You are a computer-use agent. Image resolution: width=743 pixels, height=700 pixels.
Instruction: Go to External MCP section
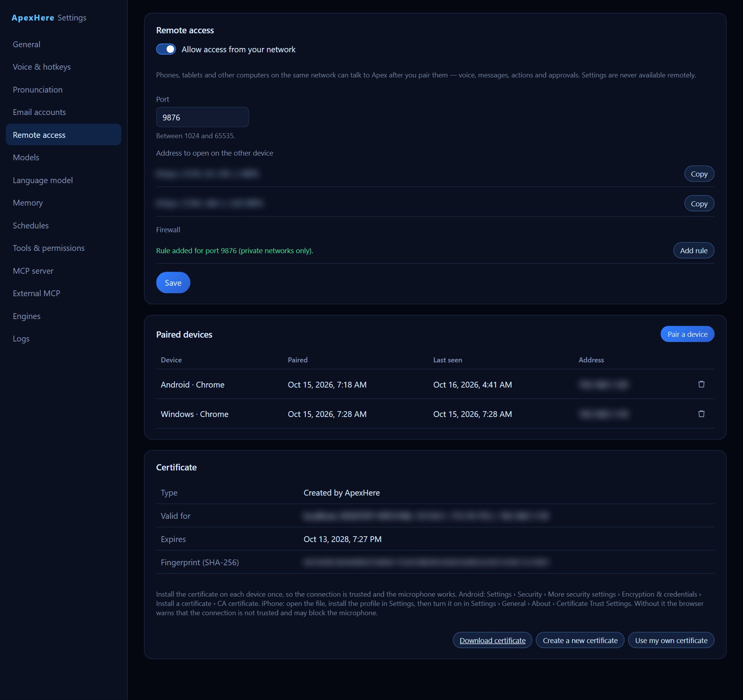coord(63,293)
